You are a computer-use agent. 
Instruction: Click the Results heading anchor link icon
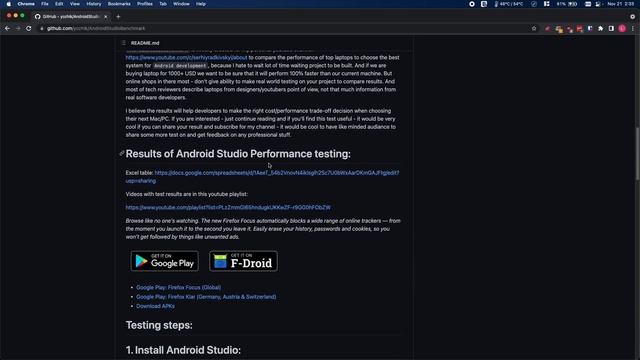pyautogui.click(x=122, y=153)
